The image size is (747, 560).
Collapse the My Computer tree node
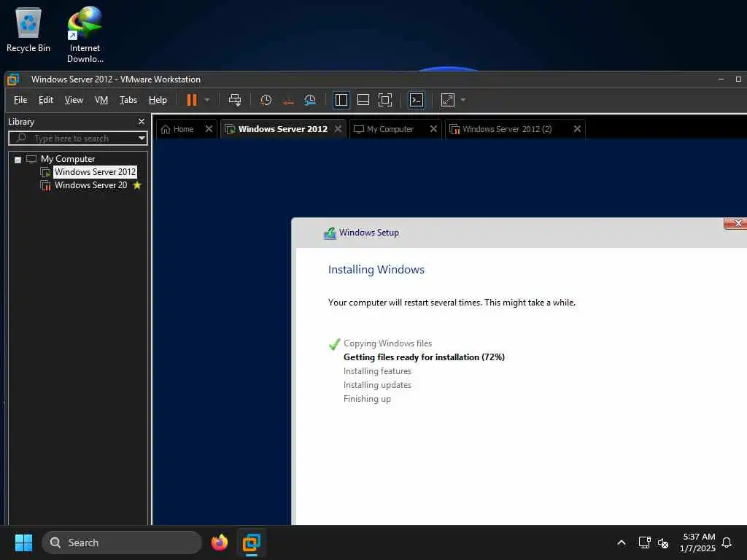click(18, 160)
